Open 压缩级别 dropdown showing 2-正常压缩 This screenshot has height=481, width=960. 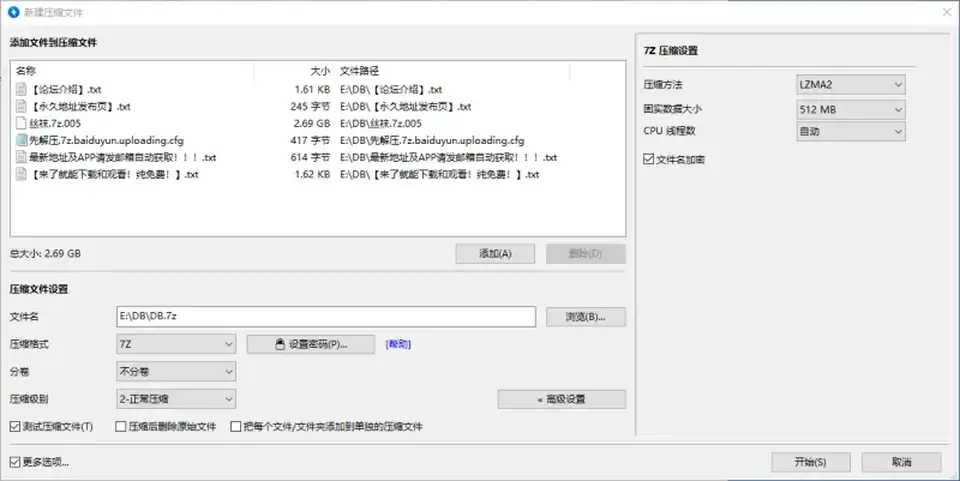tap(176, 399)
